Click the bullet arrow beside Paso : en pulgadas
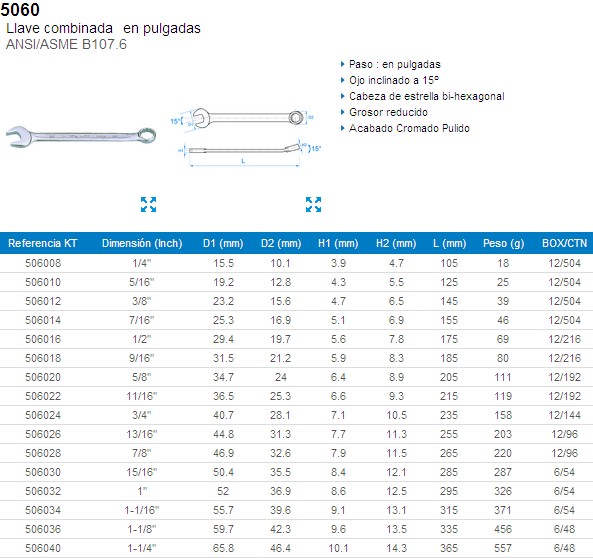Image resolution: width=593 pixels, height=558 pixels. point(343,64)
